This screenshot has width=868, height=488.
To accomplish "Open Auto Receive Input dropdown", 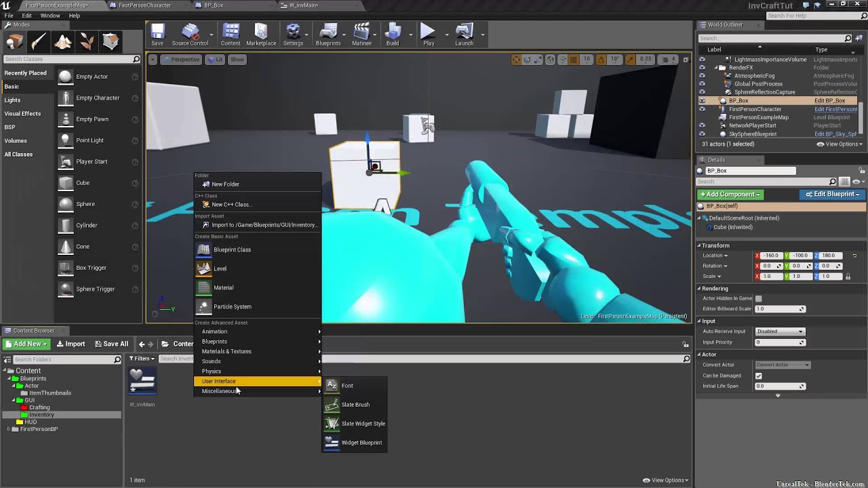I will point(780,331).
